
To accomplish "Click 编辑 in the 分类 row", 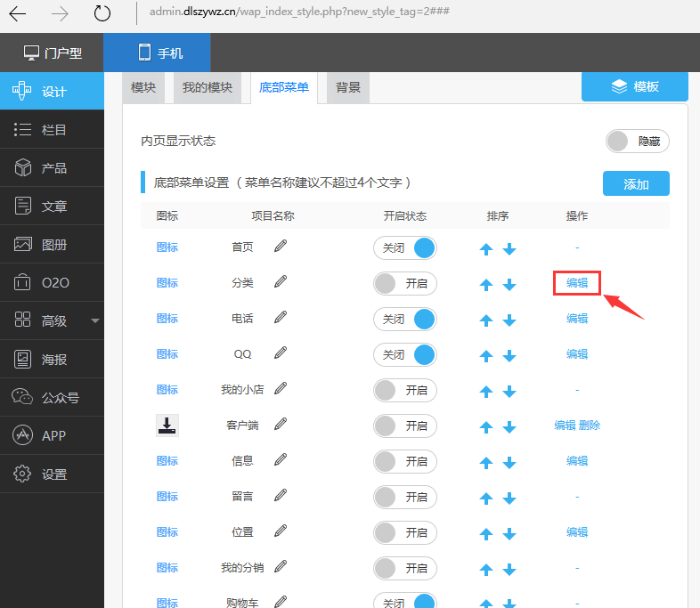I will click(x=577, y=283).
